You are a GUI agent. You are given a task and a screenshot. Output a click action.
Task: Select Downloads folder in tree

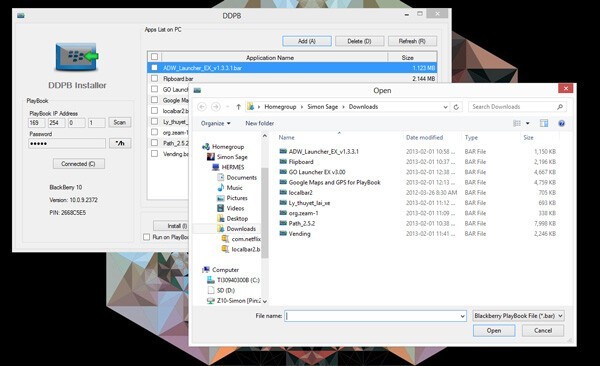(x=241, y=229)
